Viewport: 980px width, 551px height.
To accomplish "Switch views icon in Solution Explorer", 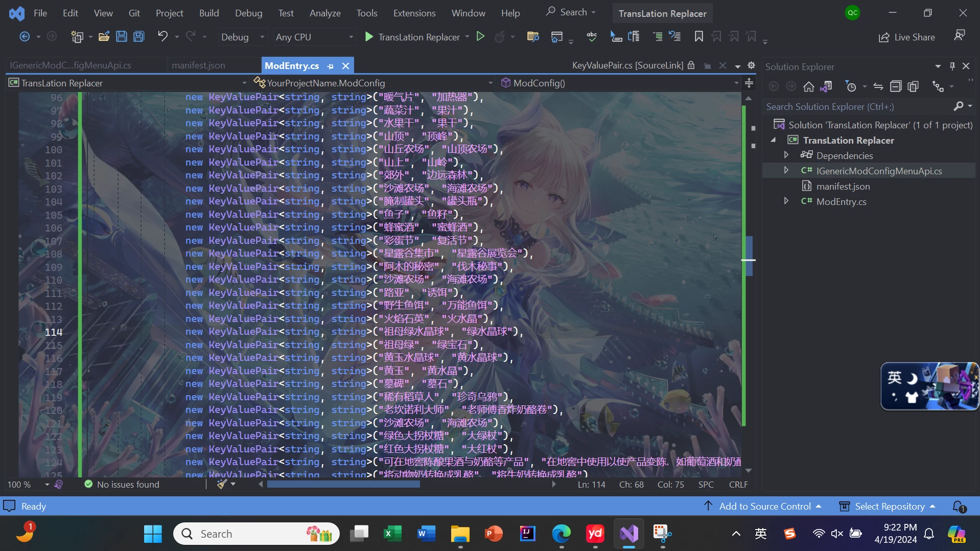I will (826, 87).
